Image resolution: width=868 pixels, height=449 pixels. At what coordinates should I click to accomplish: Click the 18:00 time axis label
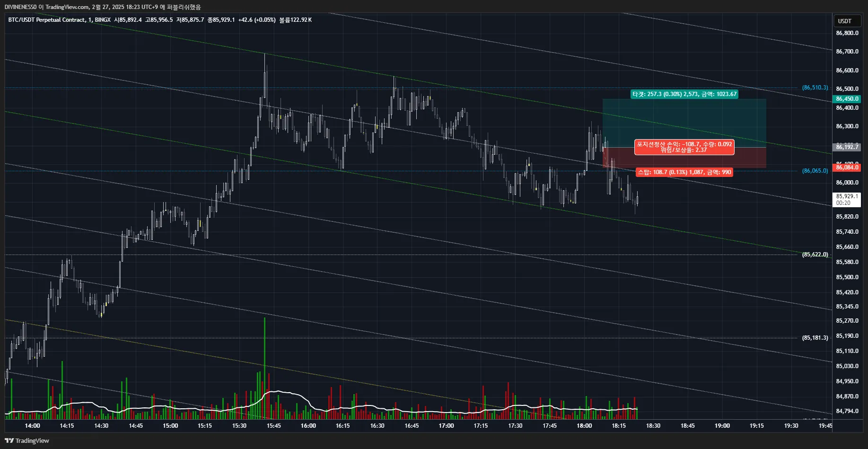pyautogui.click(x=584, y=426)
